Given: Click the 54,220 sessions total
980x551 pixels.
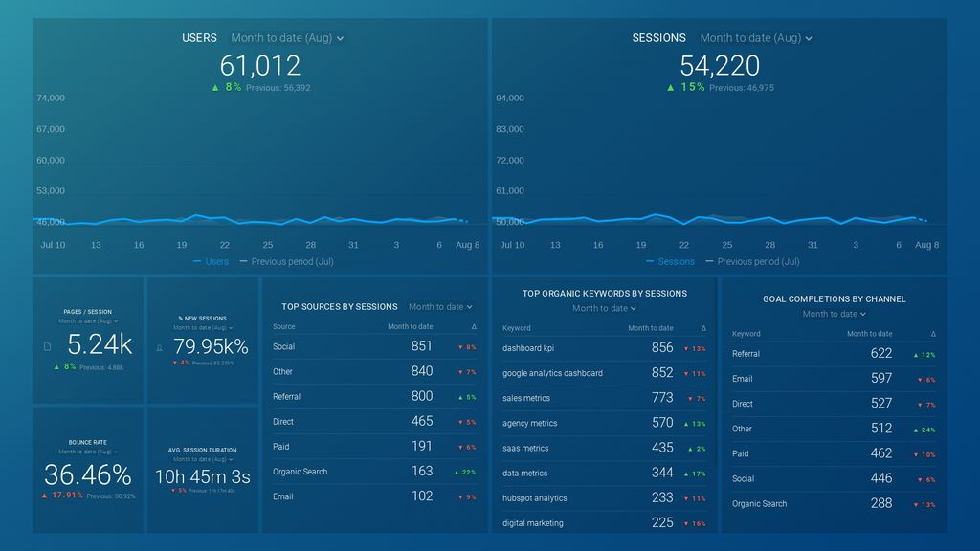Looking at the screenshot, I should 720,66.
